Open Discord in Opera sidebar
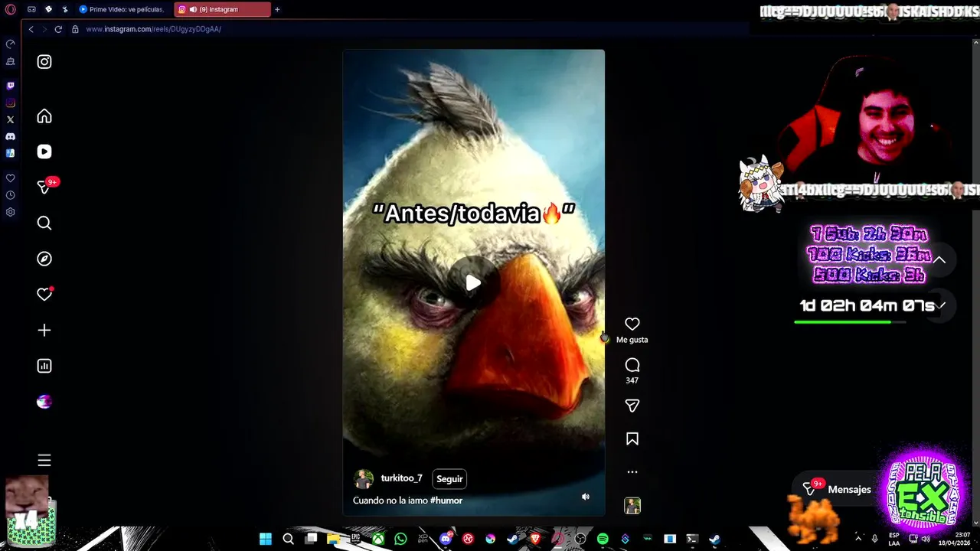The image size is (980, 551). tap(10, 136)
